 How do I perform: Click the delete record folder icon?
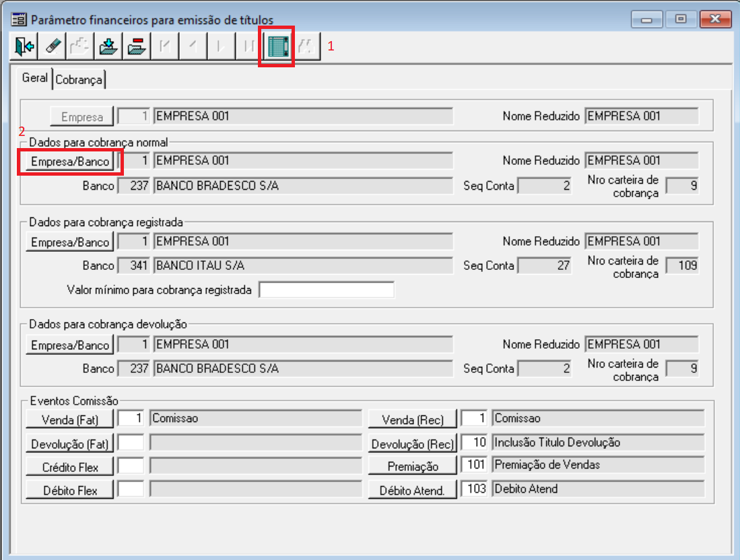click(137, 46)
